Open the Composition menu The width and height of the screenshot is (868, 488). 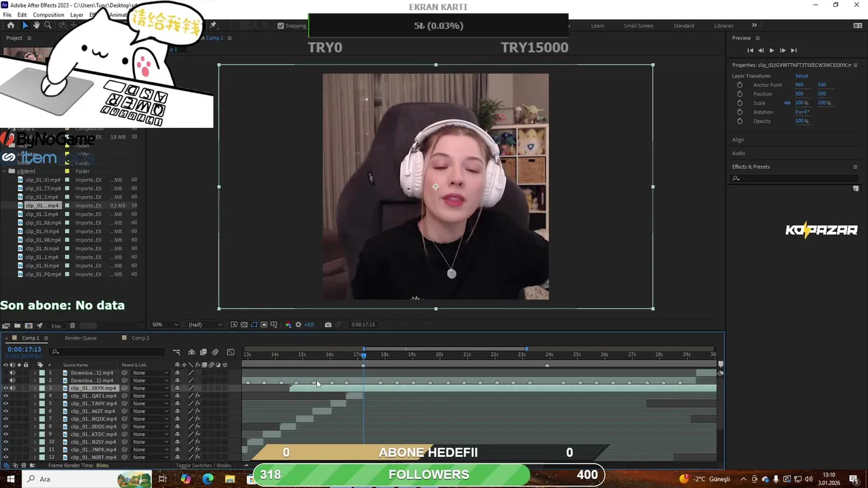point(48,15)
